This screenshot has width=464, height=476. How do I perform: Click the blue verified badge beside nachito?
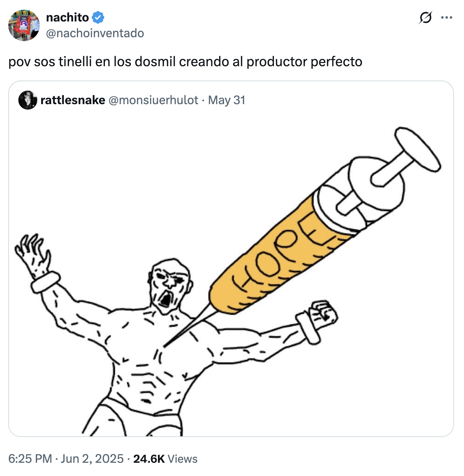[x=98, y=17]
